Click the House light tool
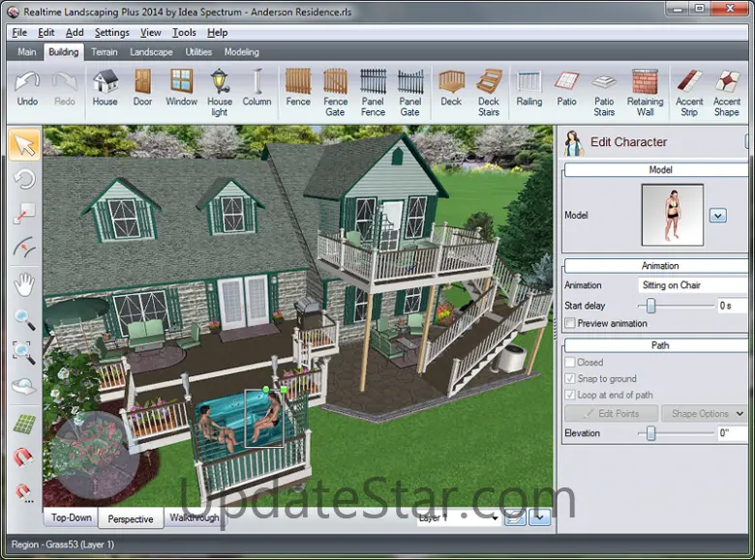This screenshot has height=560, width=755. 220,92
